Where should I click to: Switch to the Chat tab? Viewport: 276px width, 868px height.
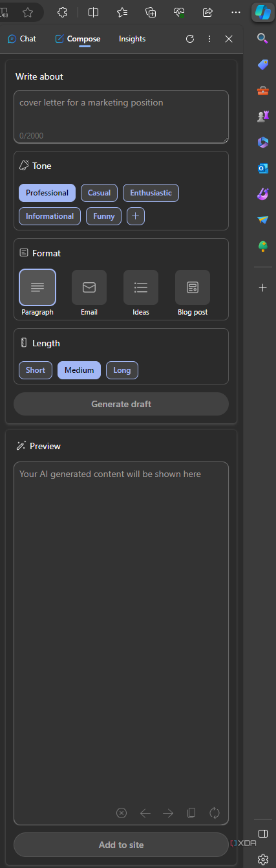click(x=22, y=39)
